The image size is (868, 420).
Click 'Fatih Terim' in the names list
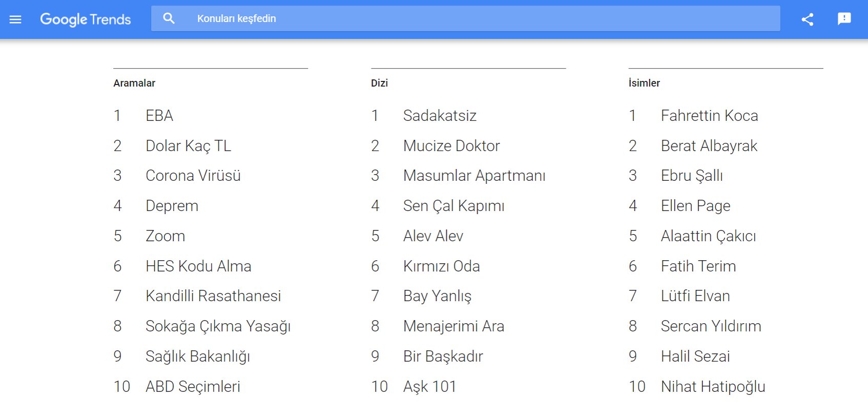click(x=698, y=266)
